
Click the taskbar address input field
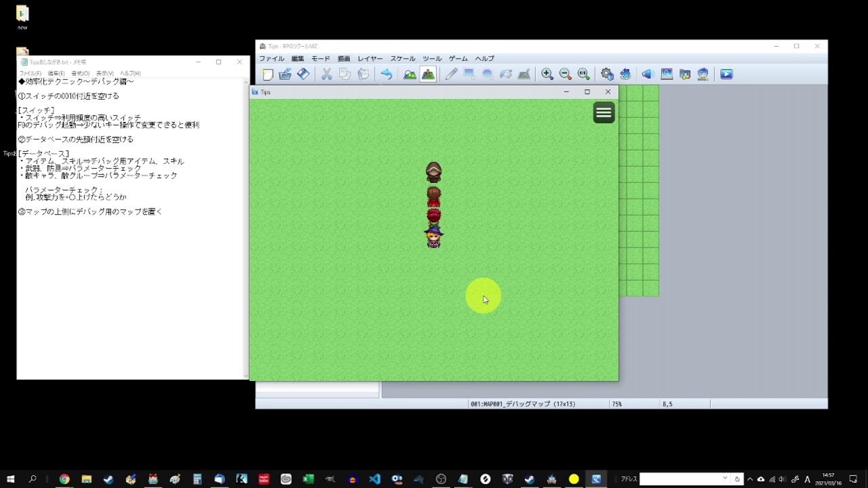pyautogui.click(x=680, y=479)
